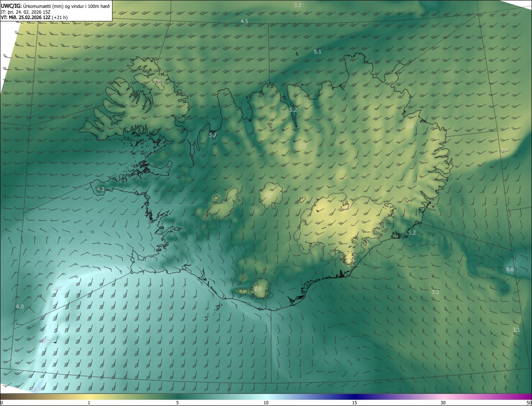Click the 3.2 precipitation value

[x=298, y=5]
